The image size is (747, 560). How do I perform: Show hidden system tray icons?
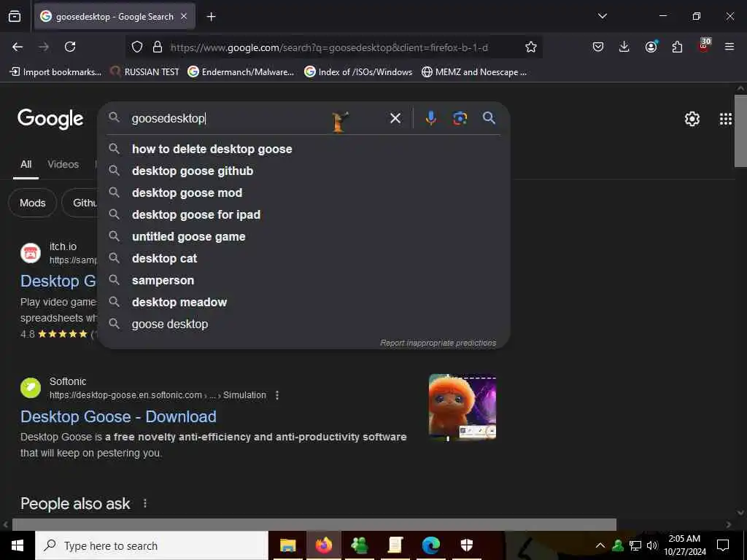600,545
